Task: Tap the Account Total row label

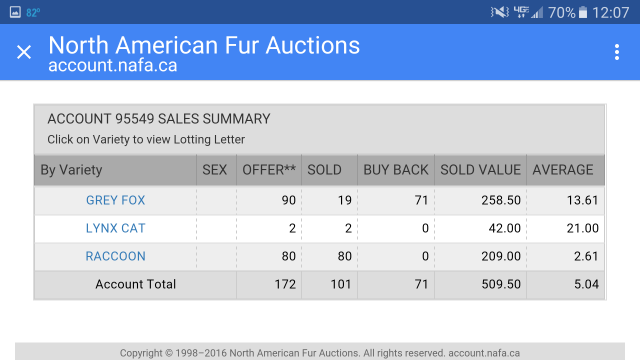Action: [x=136, y=284]
